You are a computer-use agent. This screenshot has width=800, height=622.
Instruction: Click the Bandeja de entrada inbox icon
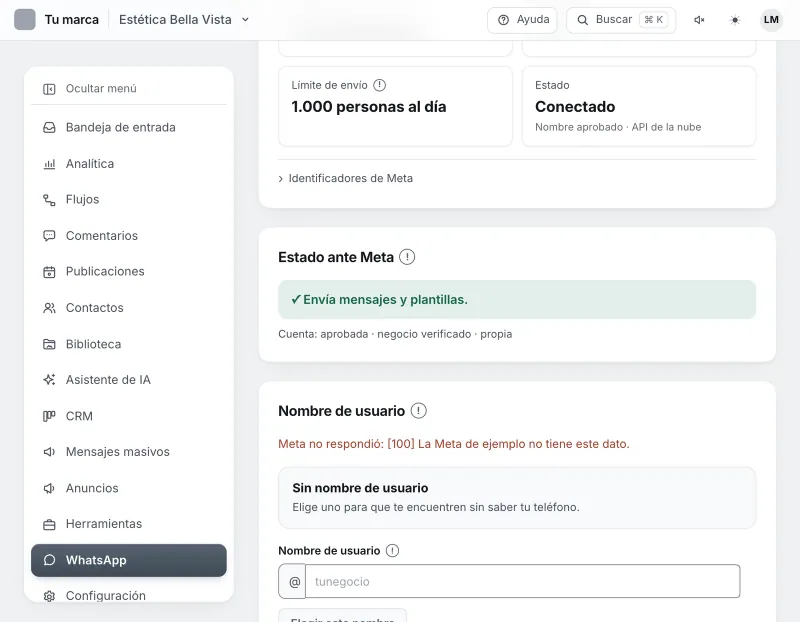tap(49, 128)
